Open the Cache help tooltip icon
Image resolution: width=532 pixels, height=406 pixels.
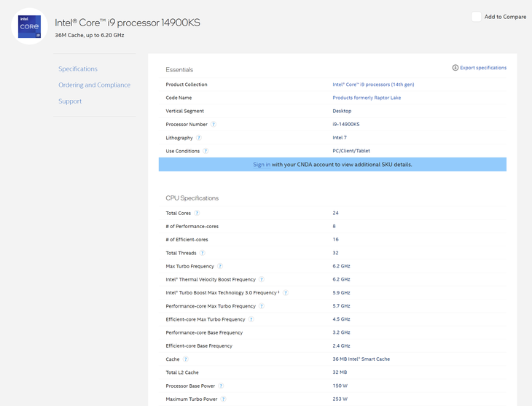(x=186, y=359)
